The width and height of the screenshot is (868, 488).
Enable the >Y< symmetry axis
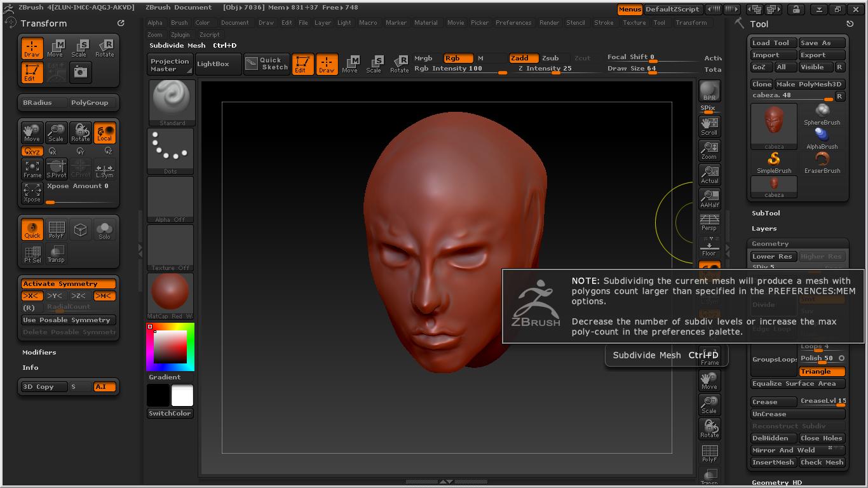point(56,296)
